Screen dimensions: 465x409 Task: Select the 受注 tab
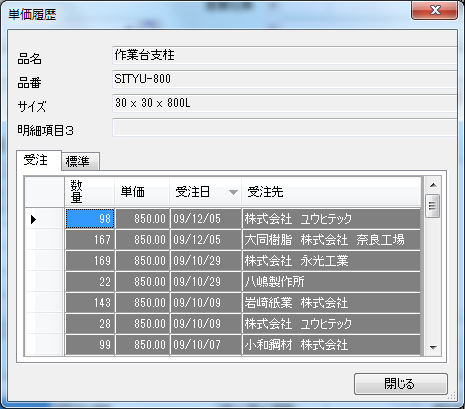[x=39, y=160]
